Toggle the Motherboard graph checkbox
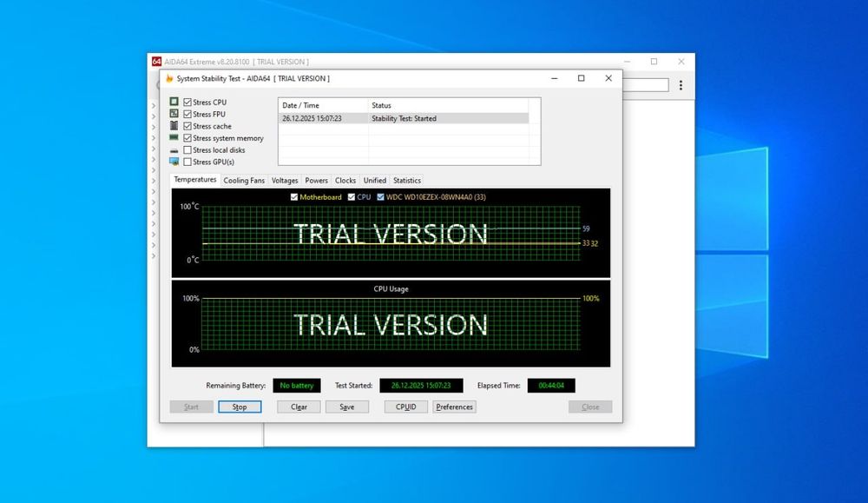The image size is (868, 503). click(294, 196)
